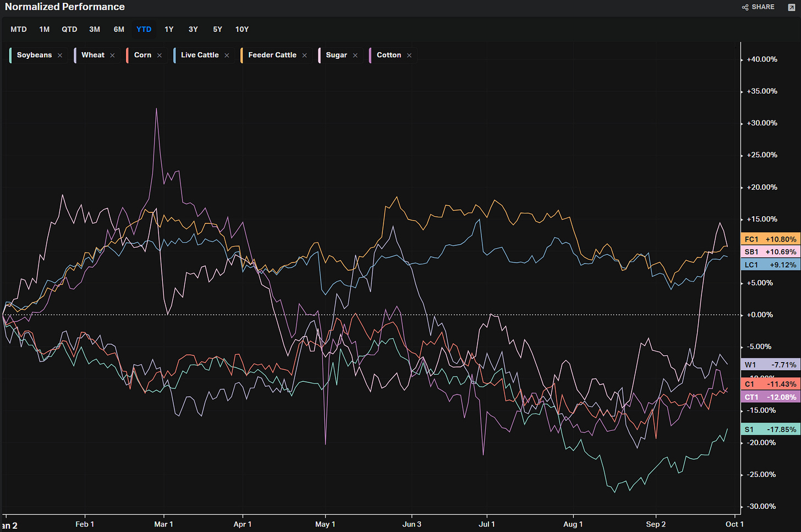Click the Soybeans legend chip label
Viewport: 801px width, 532px height.
tap(34, 55)
